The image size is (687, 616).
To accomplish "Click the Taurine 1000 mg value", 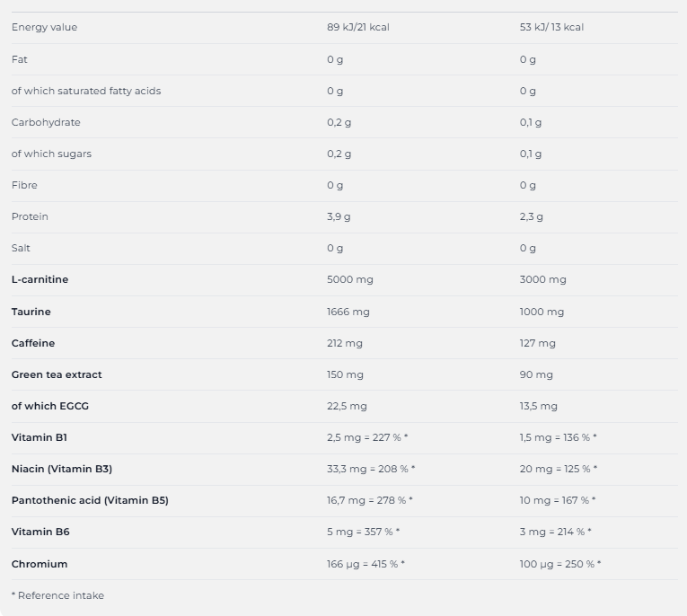I will pos(542,312).
